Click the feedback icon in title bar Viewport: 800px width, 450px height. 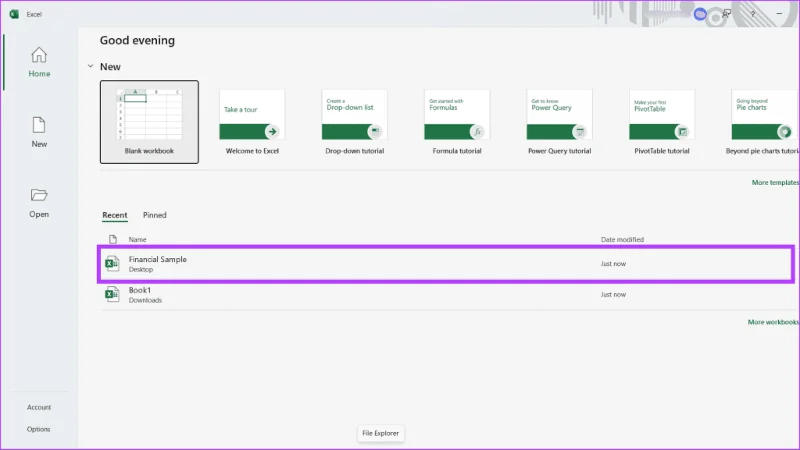click(727, 14)
